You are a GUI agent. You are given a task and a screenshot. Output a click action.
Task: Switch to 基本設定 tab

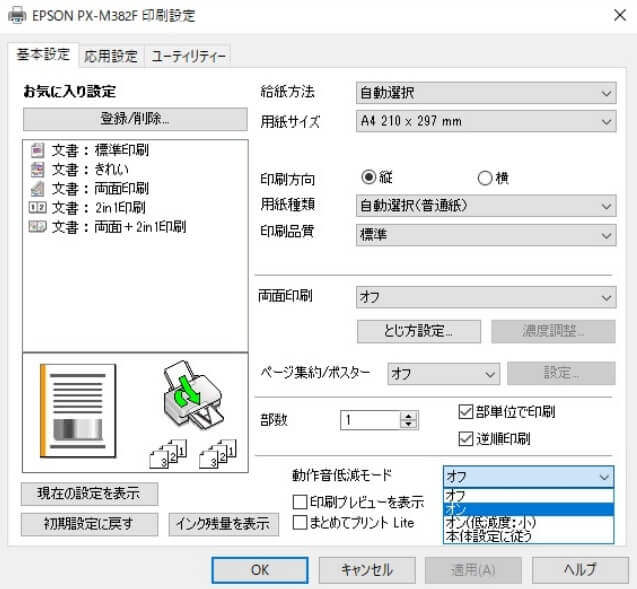click(43, 54)
